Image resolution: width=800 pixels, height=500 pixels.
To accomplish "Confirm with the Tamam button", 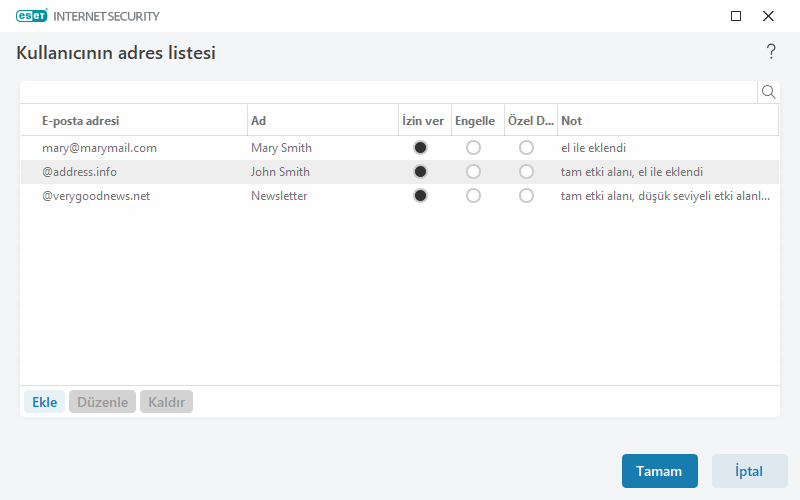I will coord(659,471).
